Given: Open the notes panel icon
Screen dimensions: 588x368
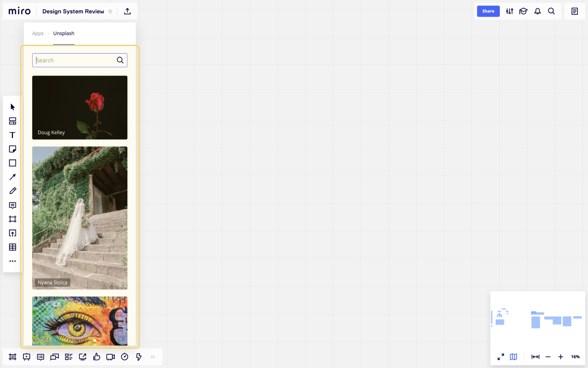Looking at the screenshot, I should point(575,11).
